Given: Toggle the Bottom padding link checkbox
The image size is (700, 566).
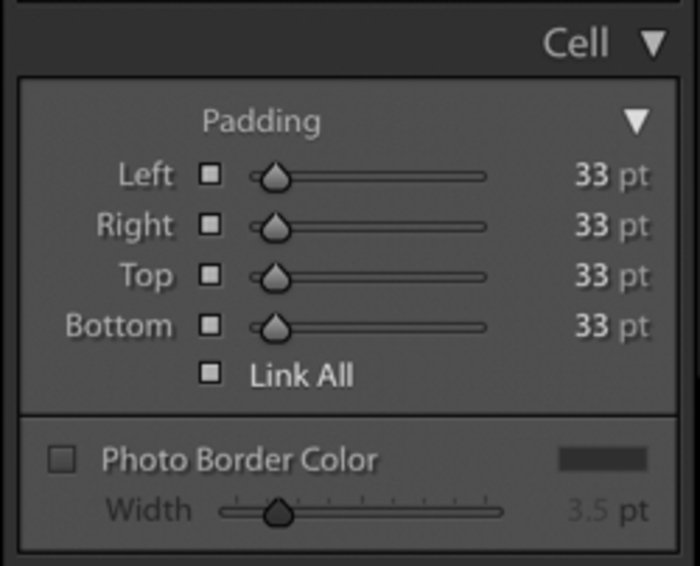Looking at the screenshot, I should [x=210, y=325].
